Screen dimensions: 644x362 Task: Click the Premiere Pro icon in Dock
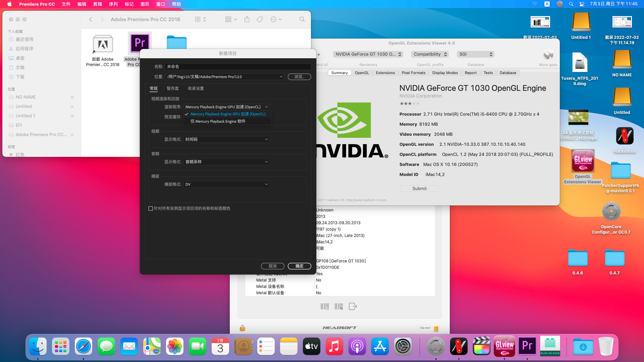point(527,346)
